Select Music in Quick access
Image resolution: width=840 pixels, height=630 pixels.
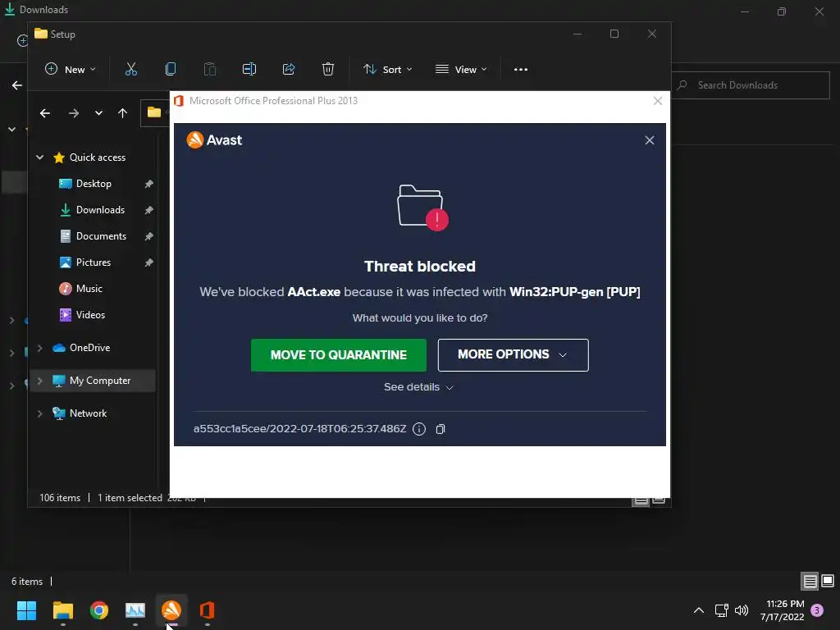89,288
